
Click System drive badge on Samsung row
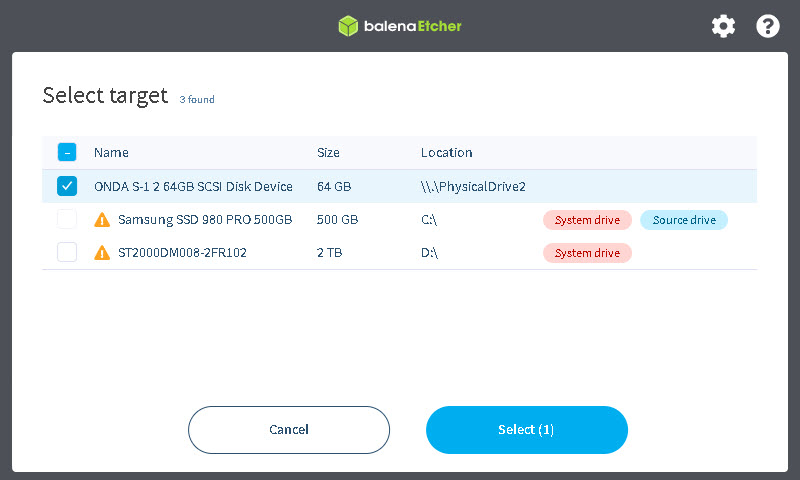pyautogui.click(x=587, y=220)
